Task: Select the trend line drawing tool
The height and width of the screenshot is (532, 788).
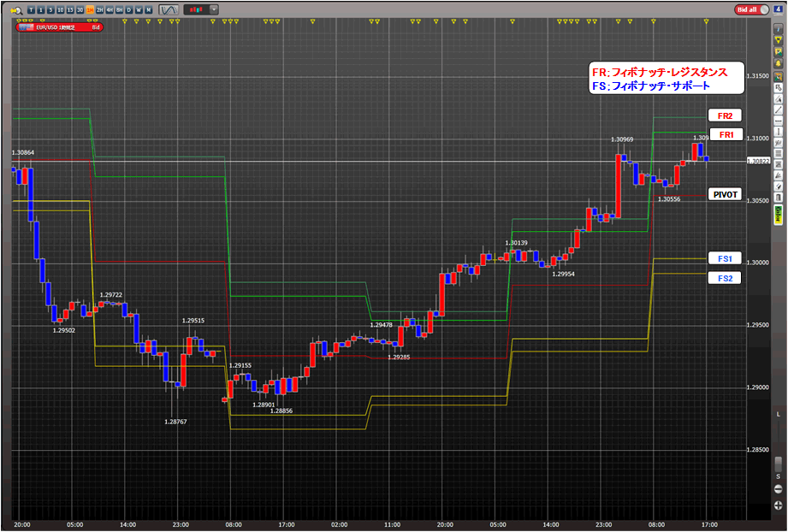Action: click(779, 109)
